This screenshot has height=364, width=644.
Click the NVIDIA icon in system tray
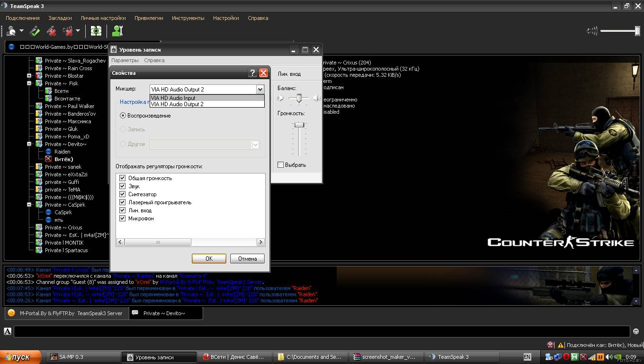pos(617,357)
